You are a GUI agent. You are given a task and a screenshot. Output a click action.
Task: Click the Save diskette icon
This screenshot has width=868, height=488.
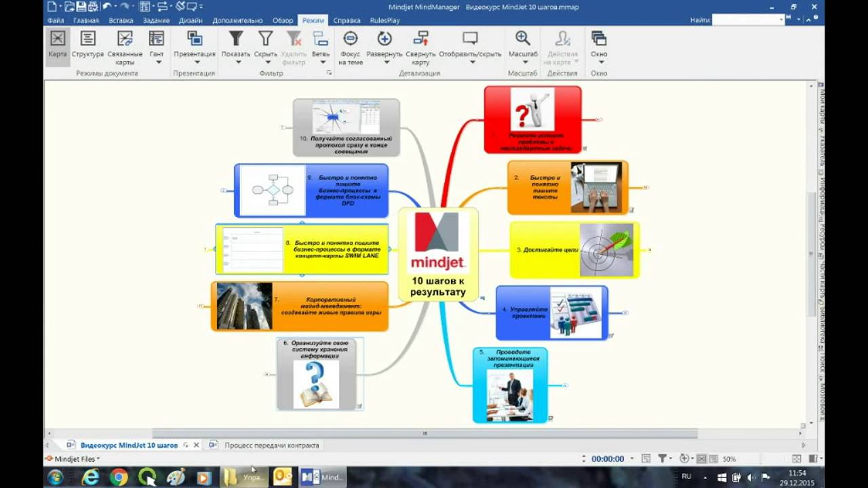click(80, 7)
